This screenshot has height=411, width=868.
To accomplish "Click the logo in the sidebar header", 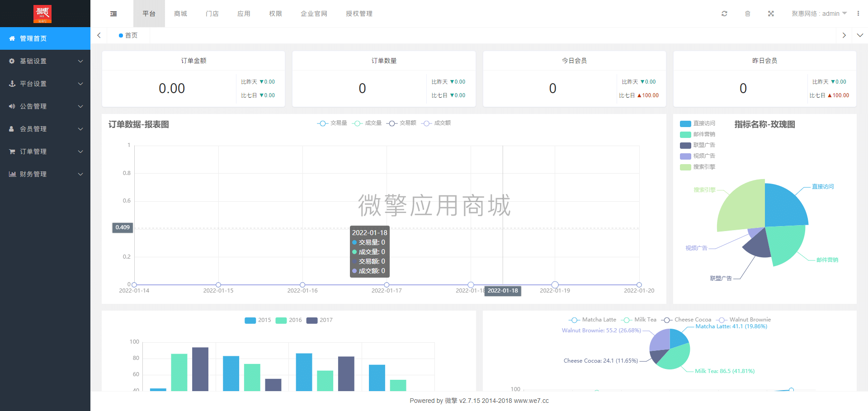I will coord(42,14).
